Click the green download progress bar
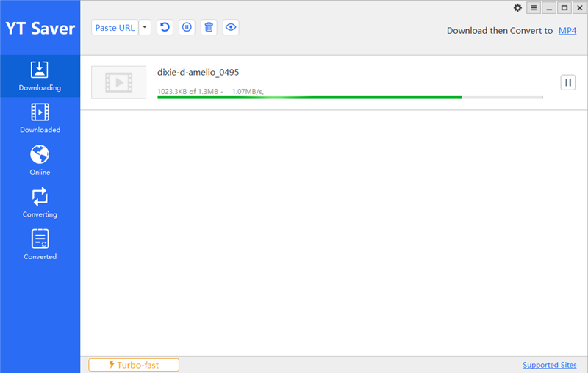588x373 pixels. click(350, 98)
